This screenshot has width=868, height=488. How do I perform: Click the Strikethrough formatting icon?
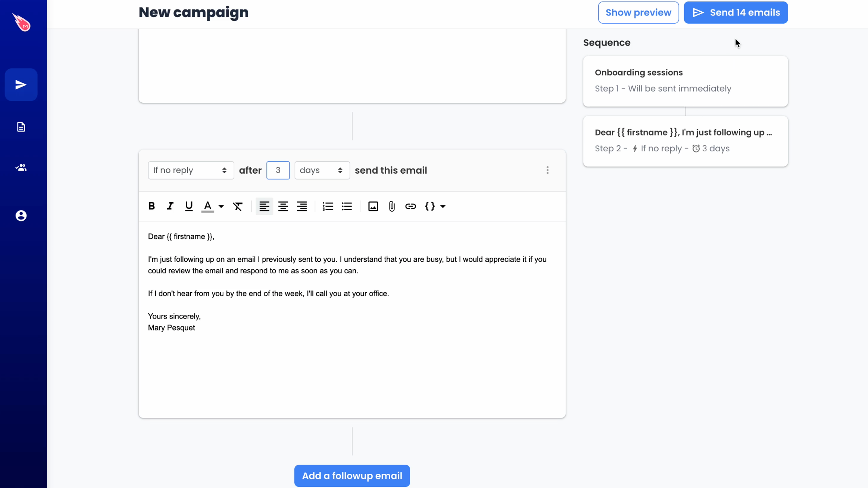[x=238, y=206]
